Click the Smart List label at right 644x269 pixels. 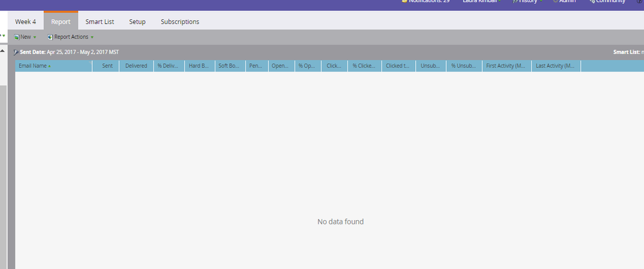click(627, 52)
